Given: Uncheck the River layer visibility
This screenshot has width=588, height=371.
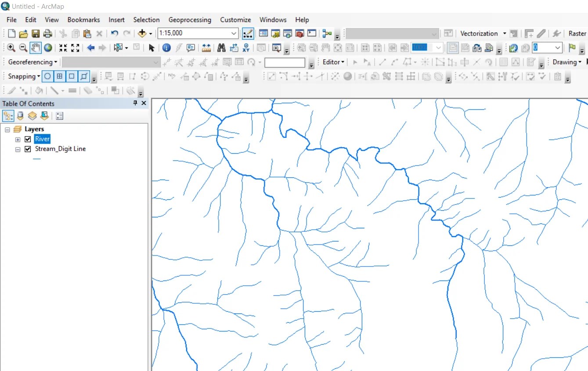Looking at the screenshot, I should (28, 139).
